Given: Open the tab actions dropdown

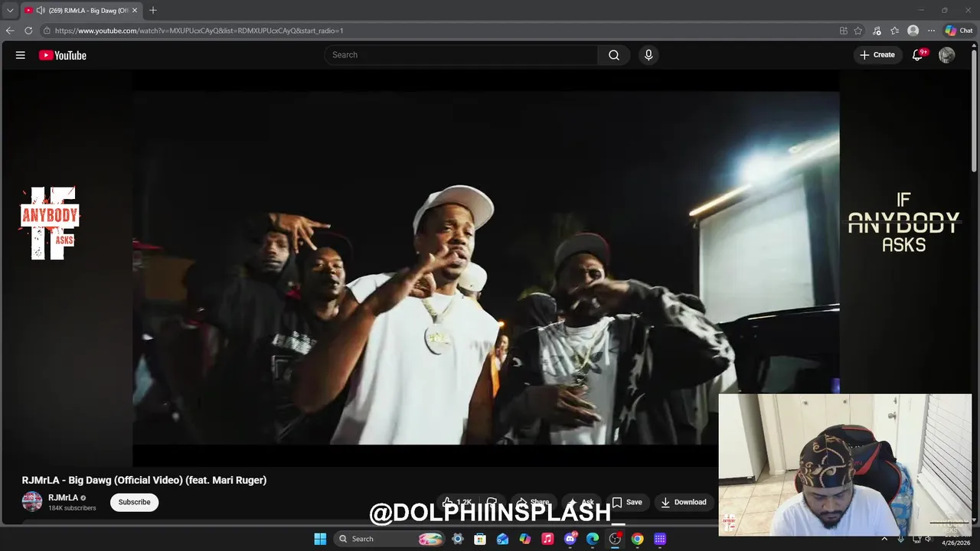Looking at the screenshot, I should click(10, 10).
